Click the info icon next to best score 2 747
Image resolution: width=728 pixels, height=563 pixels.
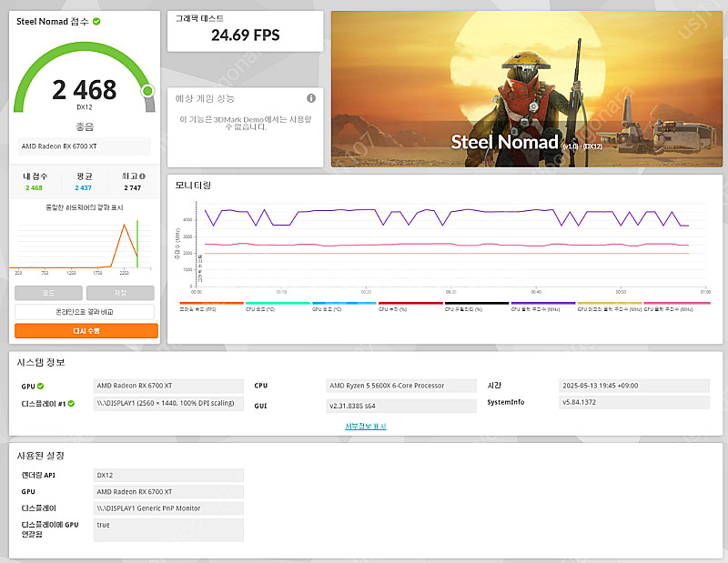(143, 176)
